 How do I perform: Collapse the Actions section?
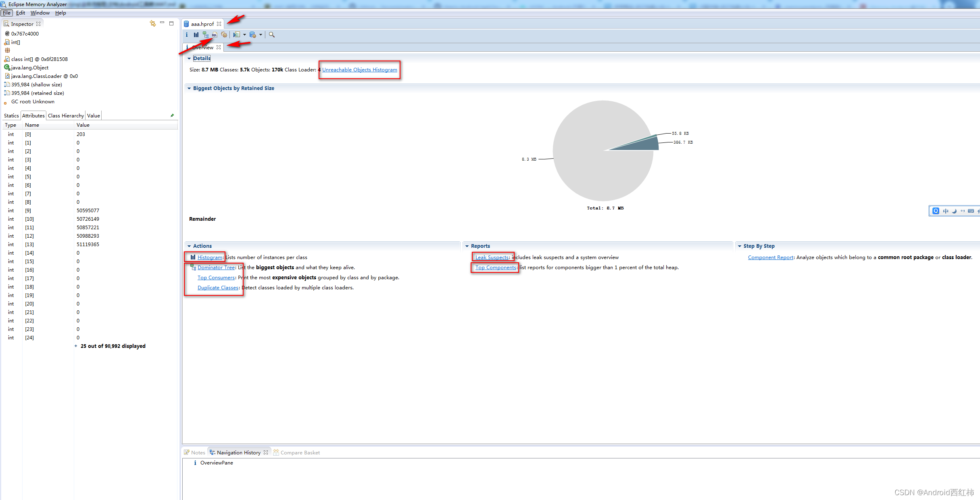[189, 246]
